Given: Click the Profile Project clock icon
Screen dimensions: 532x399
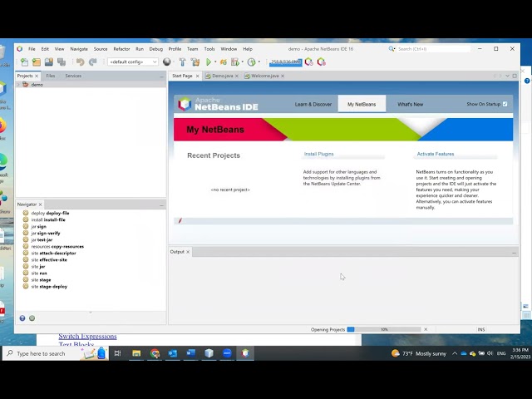Looking at the screenshot, I should coord(251,62).
